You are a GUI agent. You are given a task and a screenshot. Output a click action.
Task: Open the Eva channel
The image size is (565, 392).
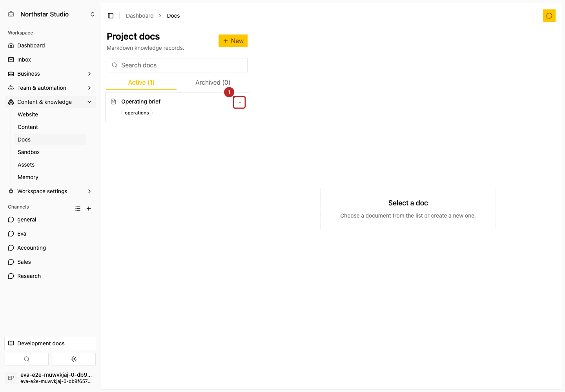[50, 234]
